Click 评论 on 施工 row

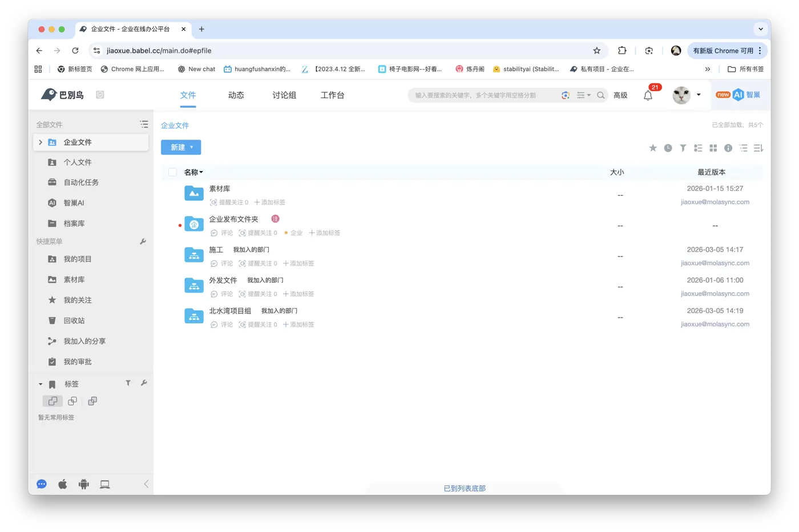pyautogui.click(x=222, y=263)
